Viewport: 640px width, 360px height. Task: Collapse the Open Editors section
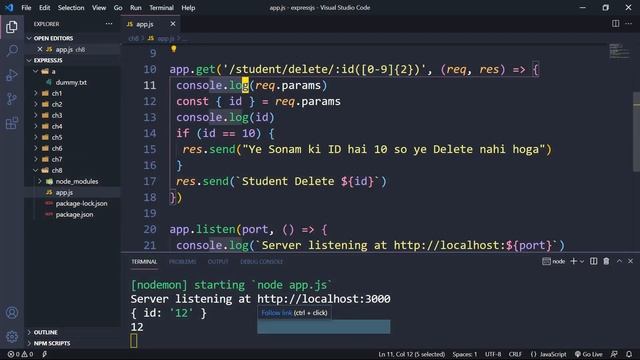[x=29, y=38]
